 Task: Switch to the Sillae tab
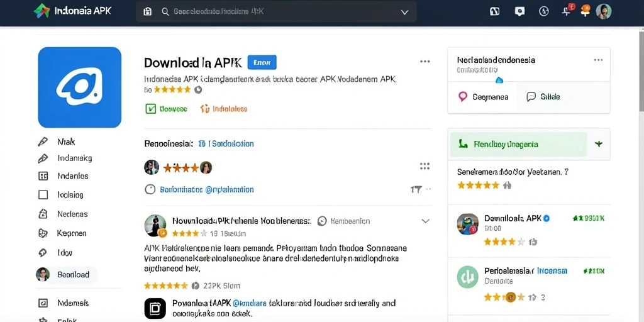coord(543,97)
